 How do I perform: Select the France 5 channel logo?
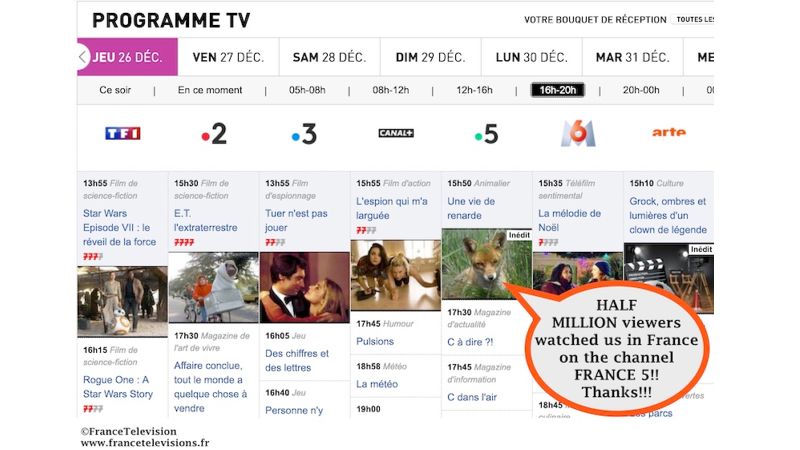(486, 134)
